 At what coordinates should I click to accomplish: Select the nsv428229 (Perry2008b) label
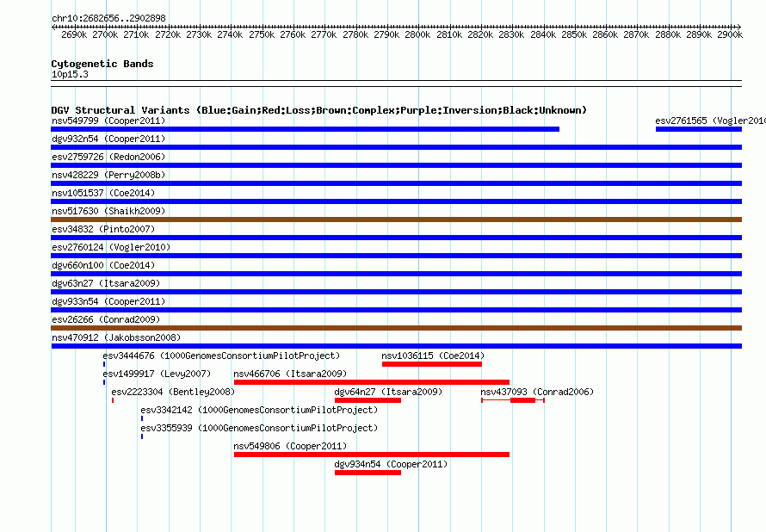click(x=108, y=175)
